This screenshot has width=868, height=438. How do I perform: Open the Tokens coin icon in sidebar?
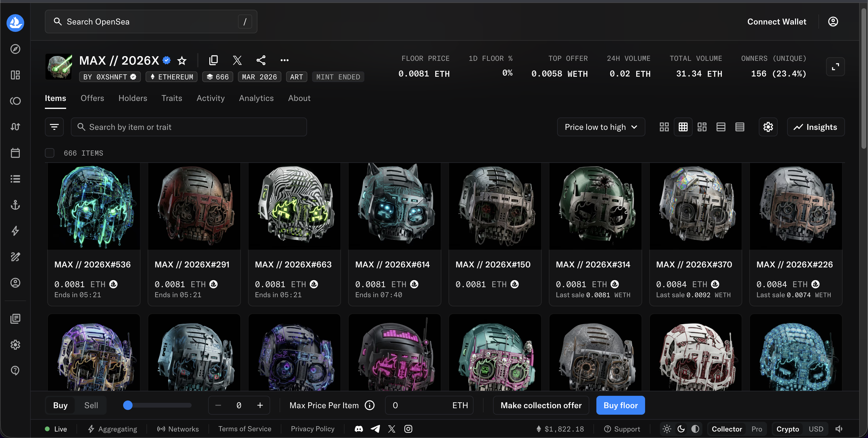coord(15,101)
